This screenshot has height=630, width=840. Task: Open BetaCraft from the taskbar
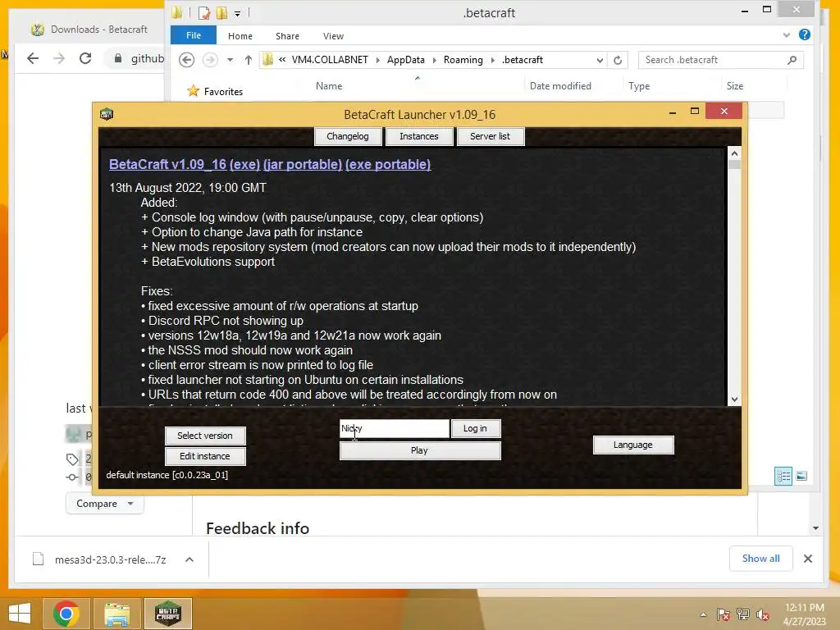pos(167,614)
